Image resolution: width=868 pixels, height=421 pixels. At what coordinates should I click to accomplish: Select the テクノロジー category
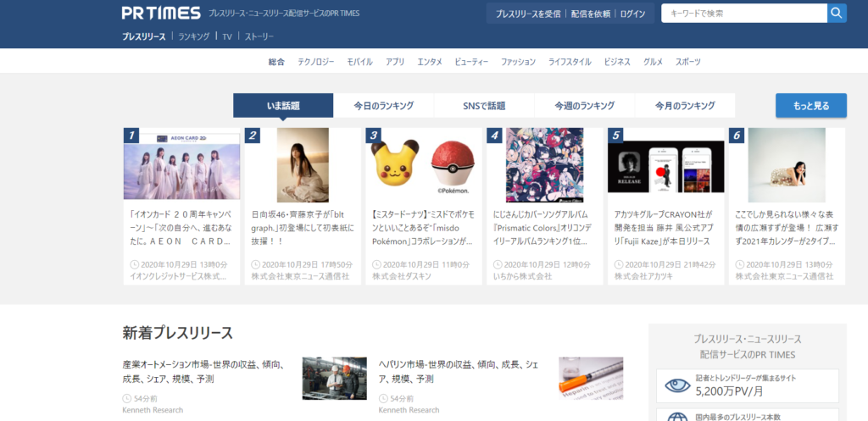point(316,62)
